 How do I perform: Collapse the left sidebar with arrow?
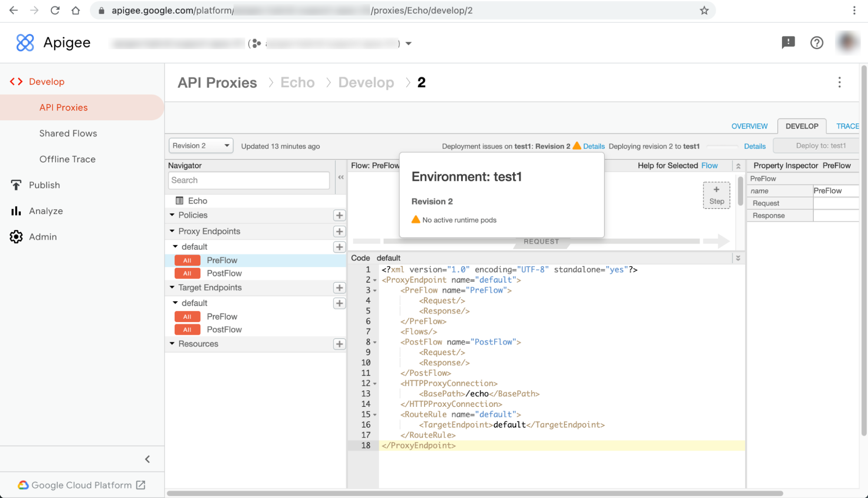click(148, 459)
